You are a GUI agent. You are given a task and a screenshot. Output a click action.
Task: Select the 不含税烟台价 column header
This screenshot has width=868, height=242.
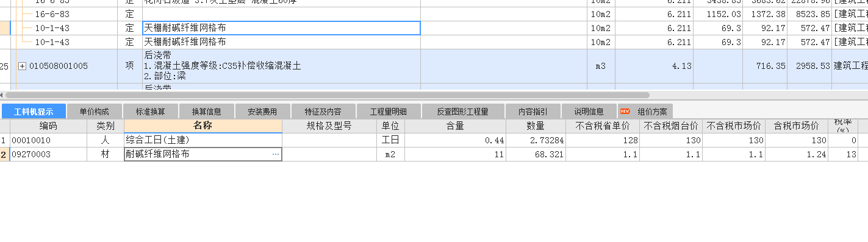click(671, 126)
